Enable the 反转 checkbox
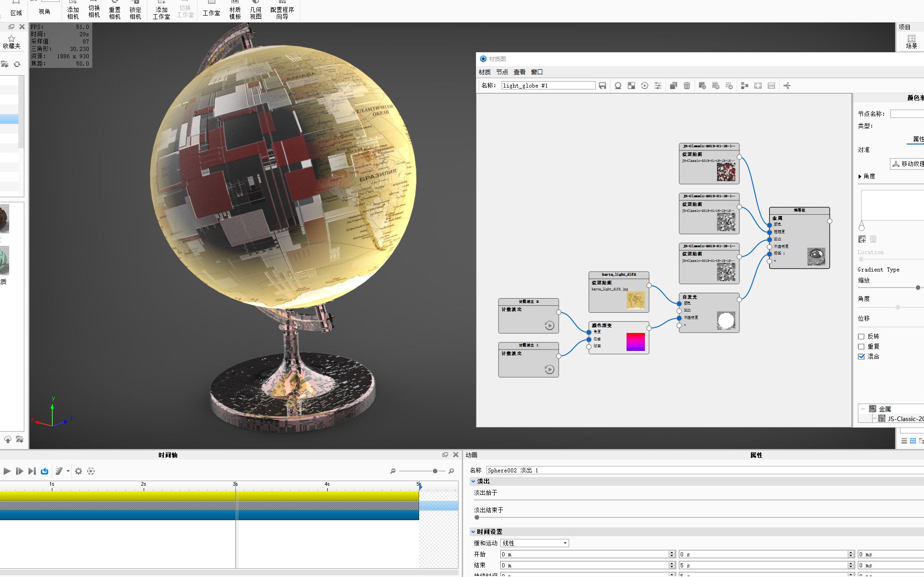The image size is (924, 577). pyautogui.click(x=861, y=337)
